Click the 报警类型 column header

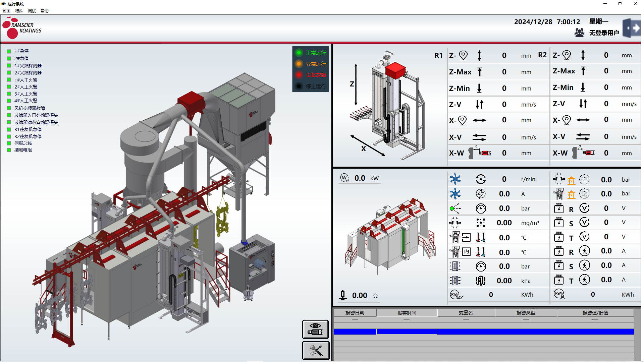point(526,313)
